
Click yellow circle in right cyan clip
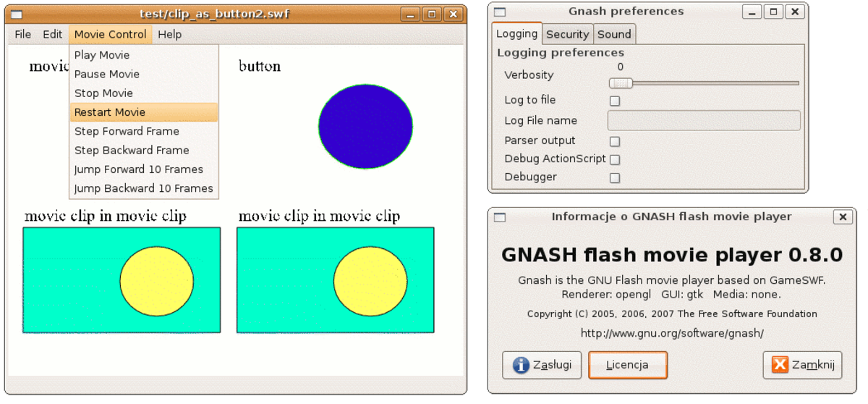(370, 281)
